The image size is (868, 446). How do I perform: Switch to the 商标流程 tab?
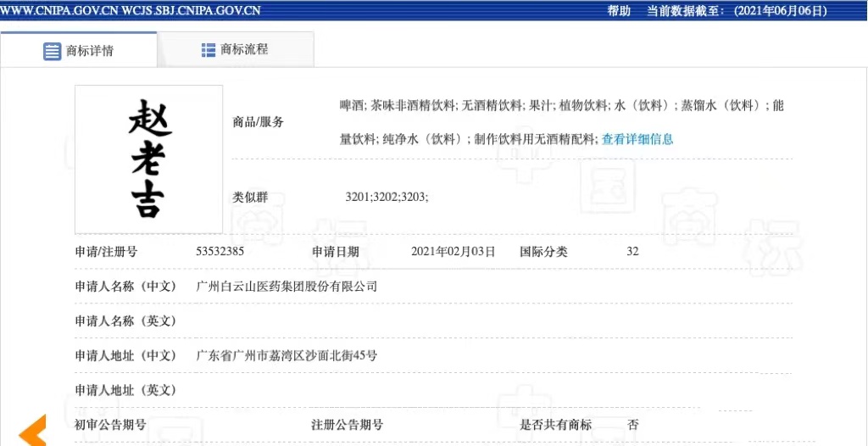click(236, 50)
